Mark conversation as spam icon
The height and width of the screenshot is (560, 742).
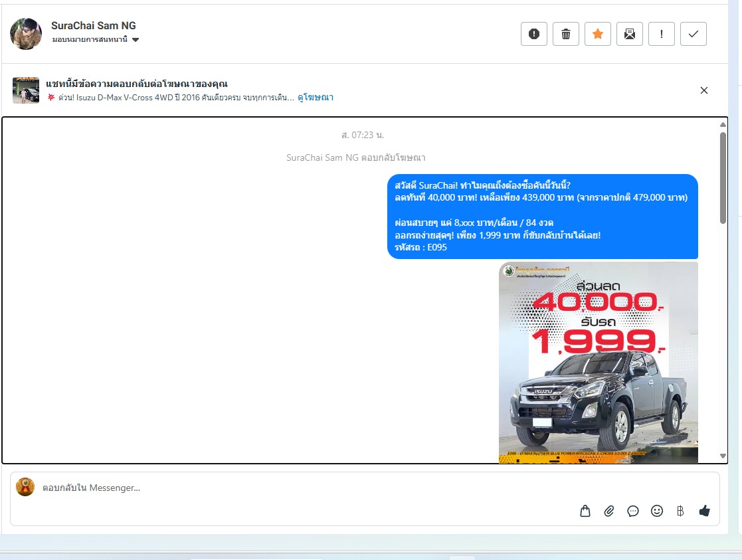tap(534, 34)
